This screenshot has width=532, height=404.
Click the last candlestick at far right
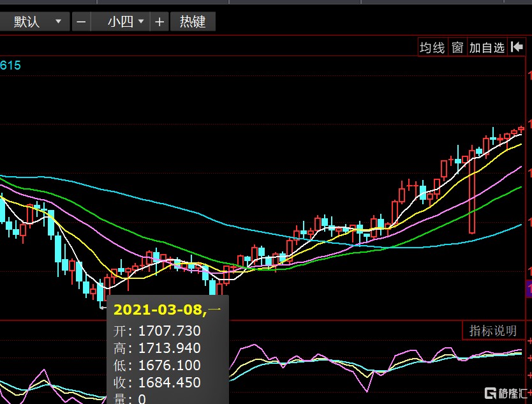click(x=521, y=130)
